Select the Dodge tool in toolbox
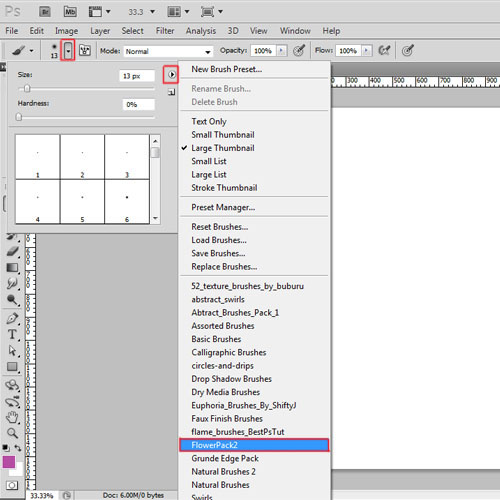Viewport: 500px width, 500px height. coord(13,300)
